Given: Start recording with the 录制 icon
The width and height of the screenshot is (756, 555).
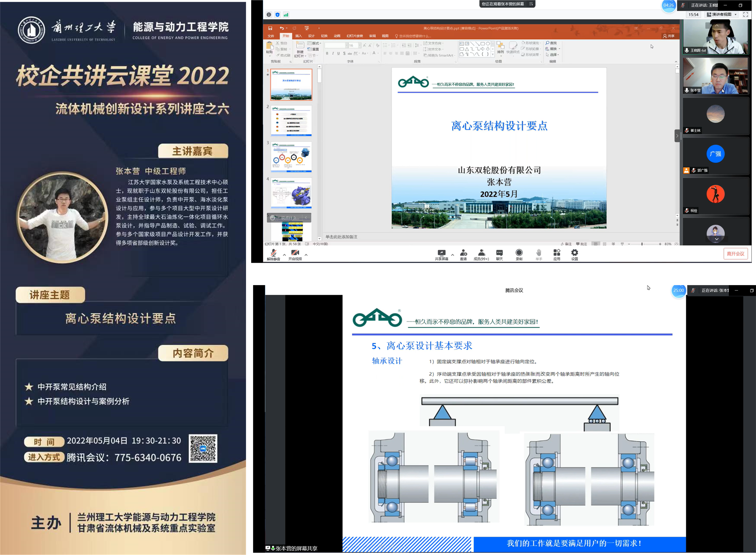Looking at the screenshot, I should [519, 253].
